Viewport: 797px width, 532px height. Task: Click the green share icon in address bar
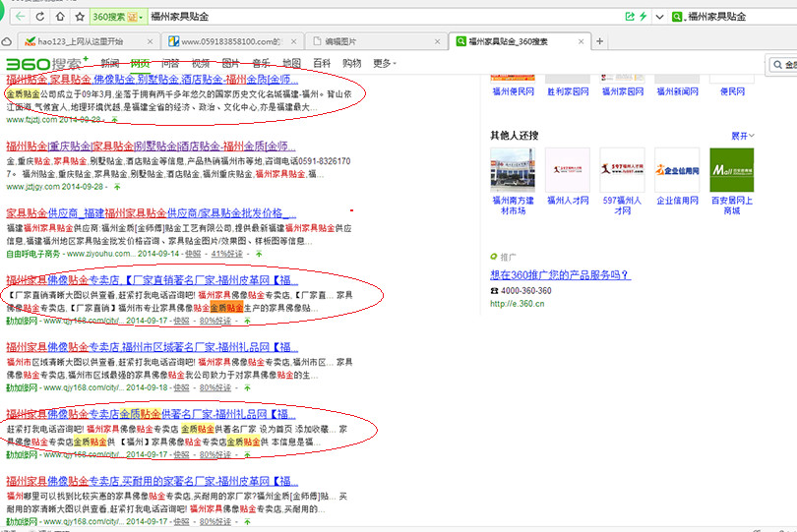[630, 17]
